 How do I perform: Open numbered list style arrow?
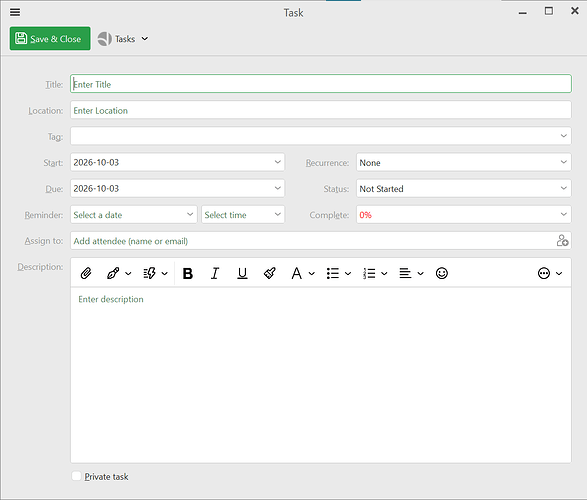click(x=384, y=274)
